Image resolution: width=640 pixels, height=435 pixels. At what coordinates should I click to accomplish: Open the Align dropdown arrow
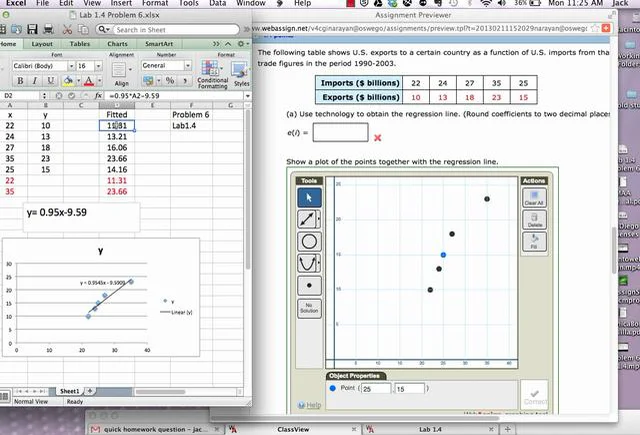click(x=130, y=69)
